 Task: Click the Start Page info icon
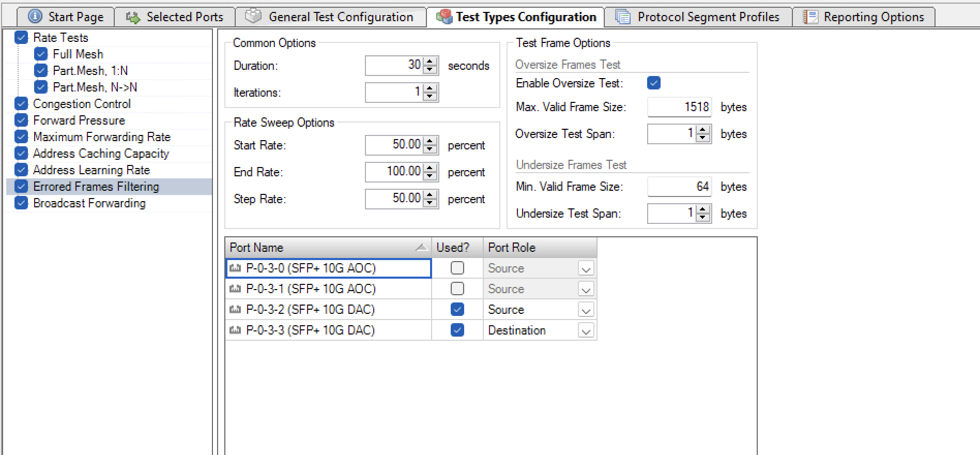(35, 17)
